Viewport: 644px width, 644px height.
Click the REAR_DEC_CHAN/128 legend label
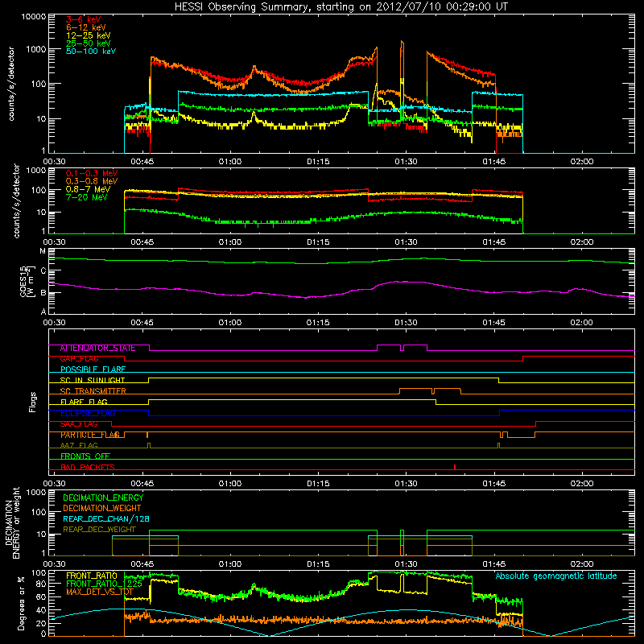(x=106, y=519)
